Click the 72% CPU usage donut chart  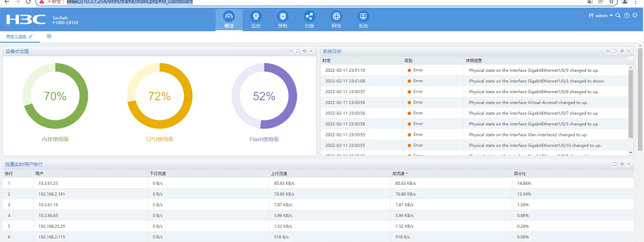pos(159,96)
